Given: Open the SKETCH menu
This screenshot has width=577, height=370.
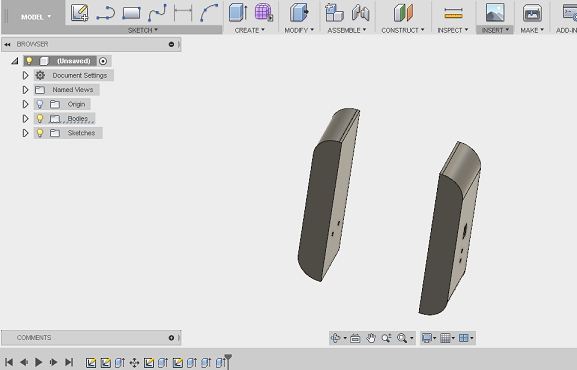Looking at the screenshot, I should (143, 30).
